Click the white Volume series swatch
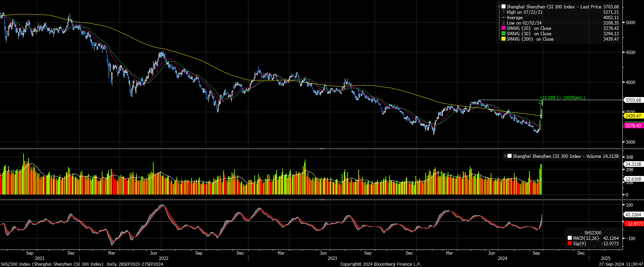 click(x=510, y=156)
